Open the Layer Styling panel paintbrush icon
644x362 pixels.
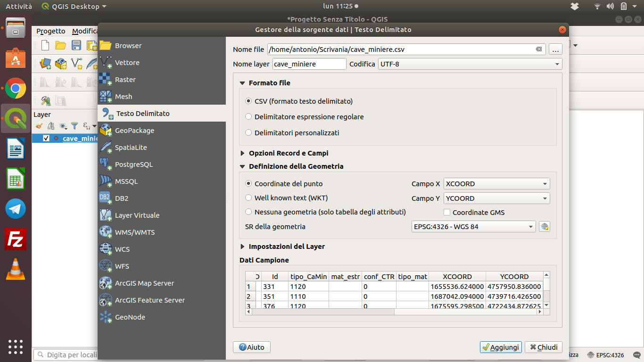[39, 126]
